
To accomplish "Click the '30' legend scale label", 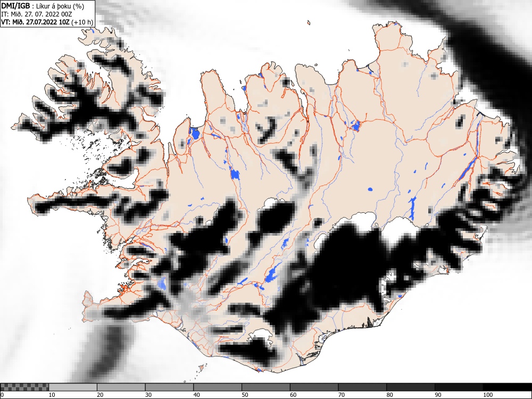I will pyautogui.click(x=148, y=395).
